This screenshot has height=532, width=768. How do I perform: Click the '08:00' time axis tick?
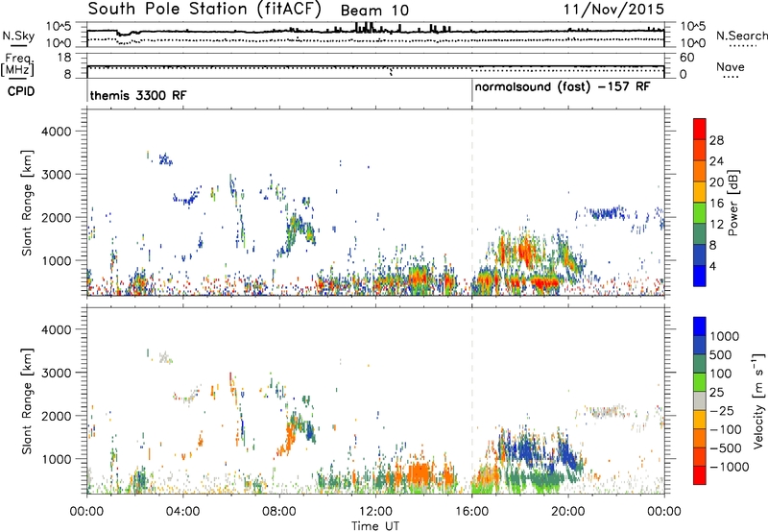tap(279, 512)
